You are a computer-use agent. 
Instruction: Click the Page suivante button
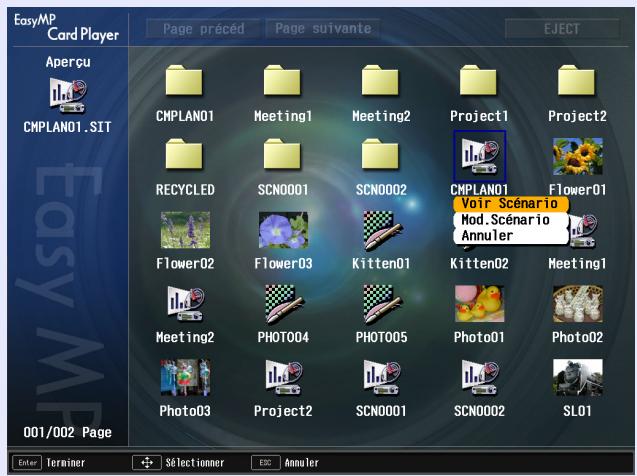click(323, 28)
